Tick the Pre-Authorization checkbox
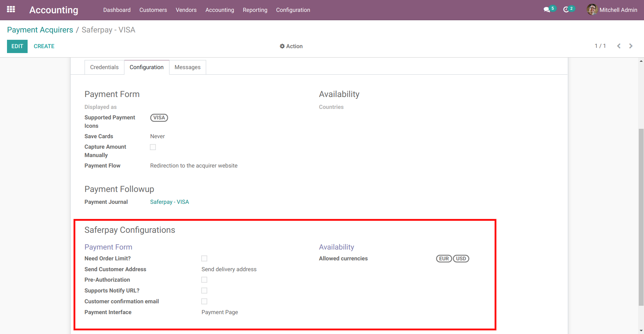 point(204,280)
